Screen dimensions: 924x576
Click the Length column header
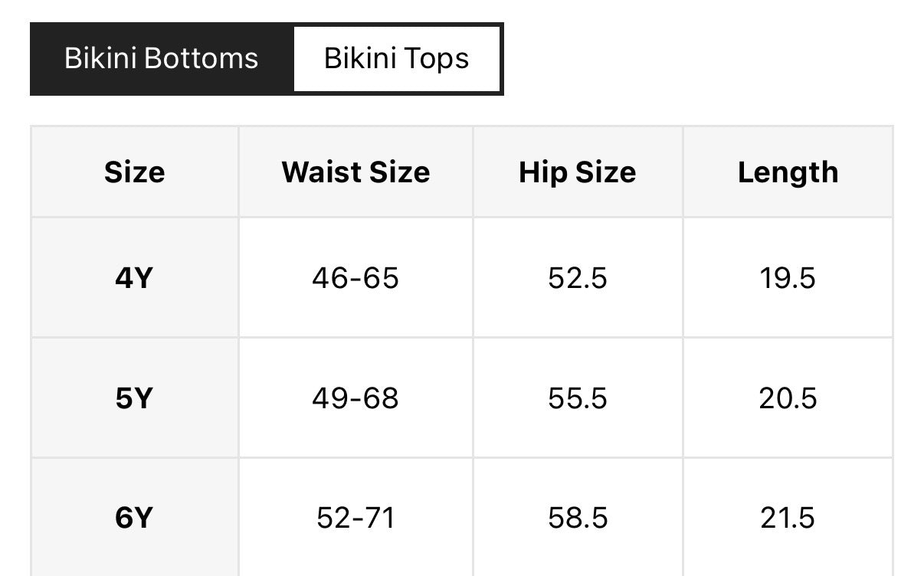788,172
